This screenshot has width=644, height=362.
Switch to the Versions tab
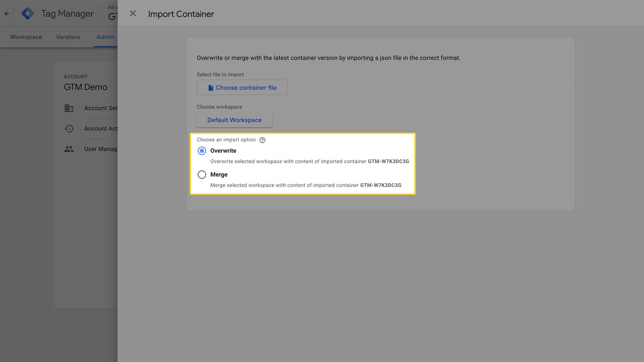point(68,37)
